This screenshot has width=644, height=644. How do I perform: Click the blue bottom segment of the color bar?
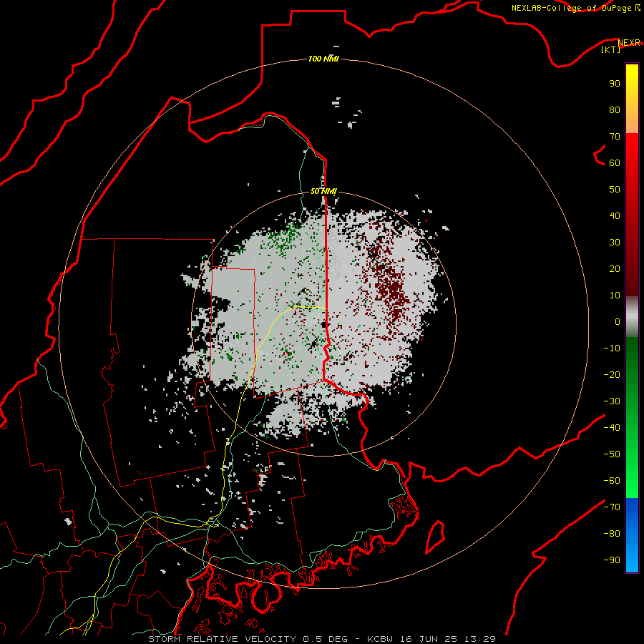click(632, 535)
